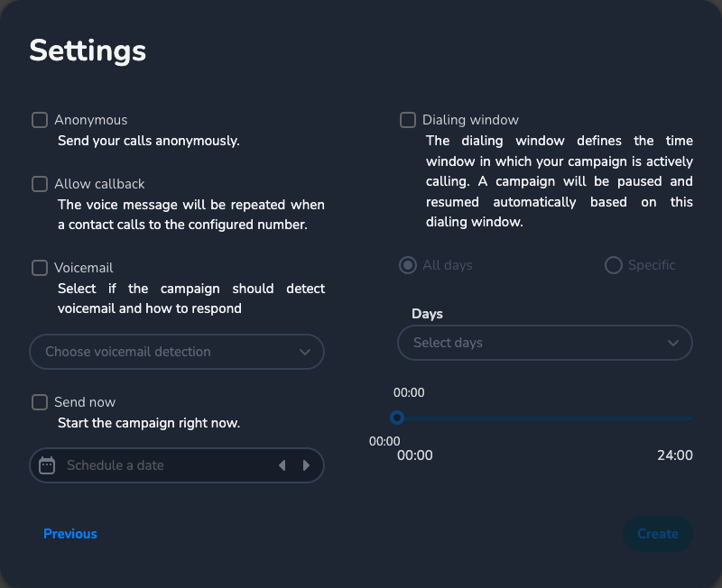Click the Select days dropdown chevron
This screenshot has width=722, height=588.
(673, 343)
